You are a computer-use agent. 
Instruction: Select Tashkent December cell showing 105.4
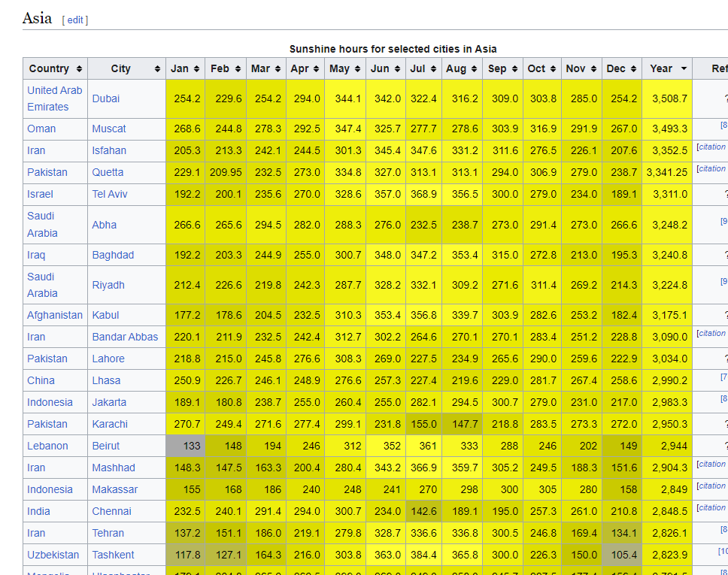(622, 555)
